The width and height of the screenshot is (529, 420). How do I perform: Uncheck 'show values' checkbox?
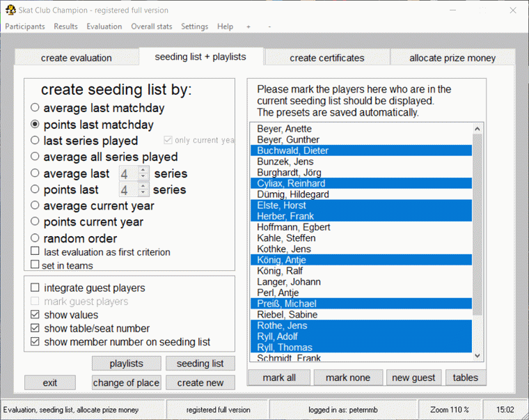point(35,315)
